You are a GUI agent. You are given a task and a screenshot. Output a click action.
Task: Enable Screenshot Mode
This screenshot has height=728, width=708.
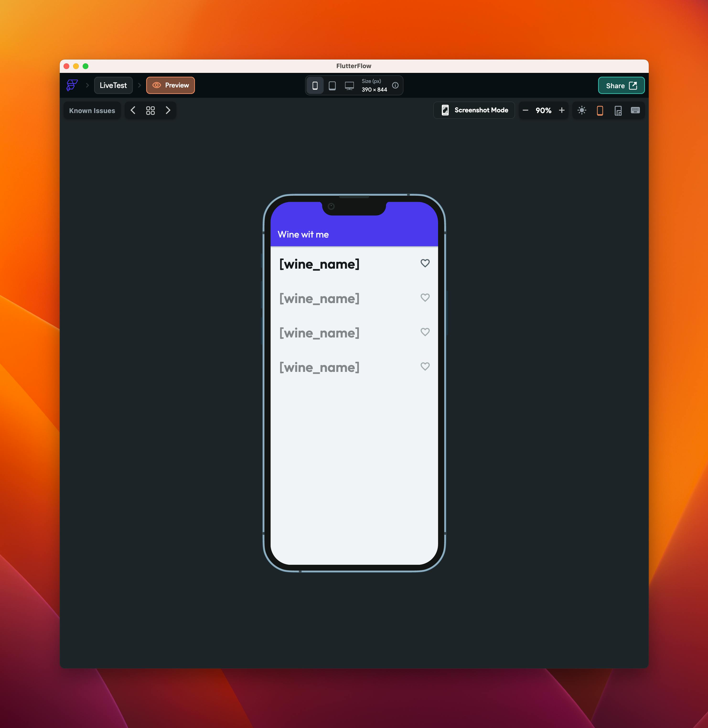point(474,110)
